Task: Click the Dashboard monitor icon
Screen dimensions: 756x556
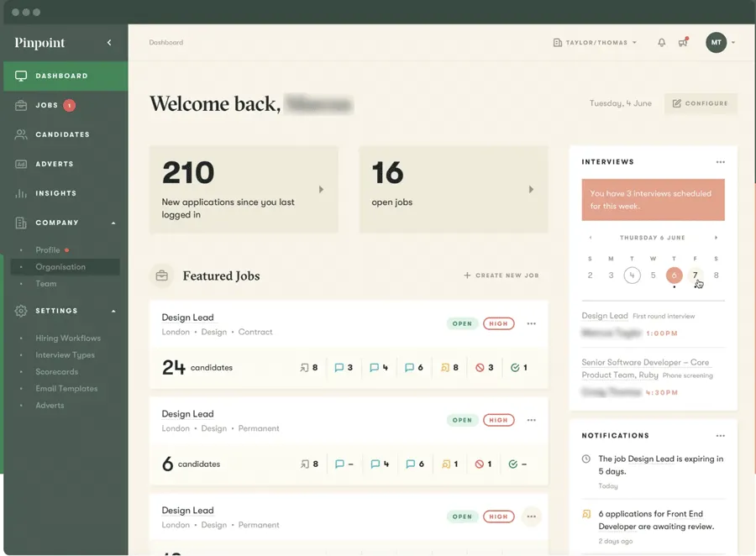Action: (18, 76)
